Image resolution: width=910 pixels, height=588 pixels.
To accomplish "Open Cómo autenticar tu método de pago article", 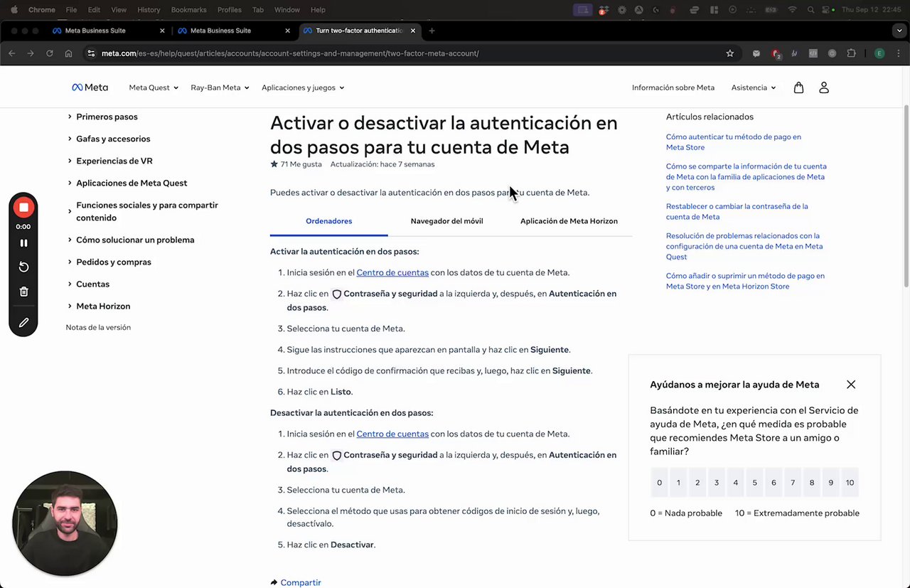I will (x=734, y=141).
